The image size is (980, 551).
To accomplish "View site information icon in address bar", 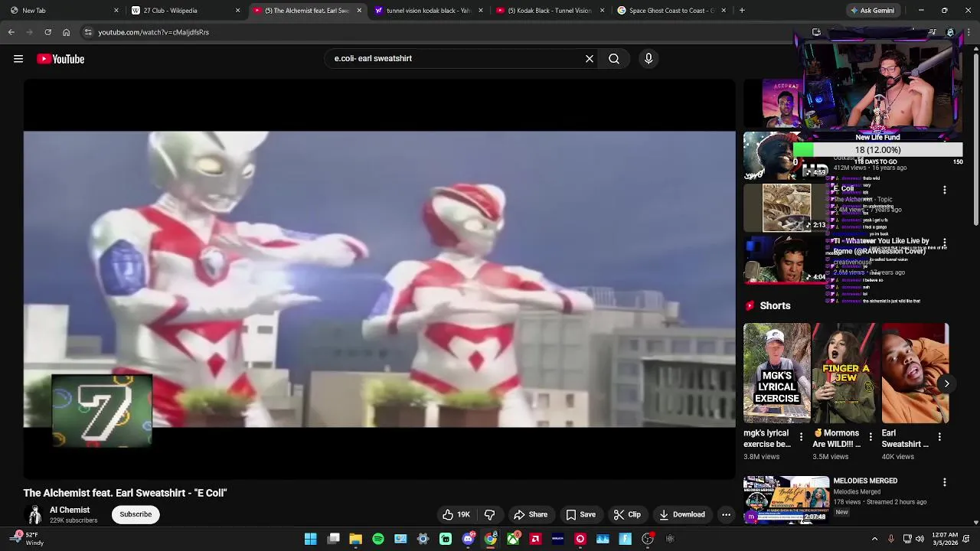I will (88, 32).
